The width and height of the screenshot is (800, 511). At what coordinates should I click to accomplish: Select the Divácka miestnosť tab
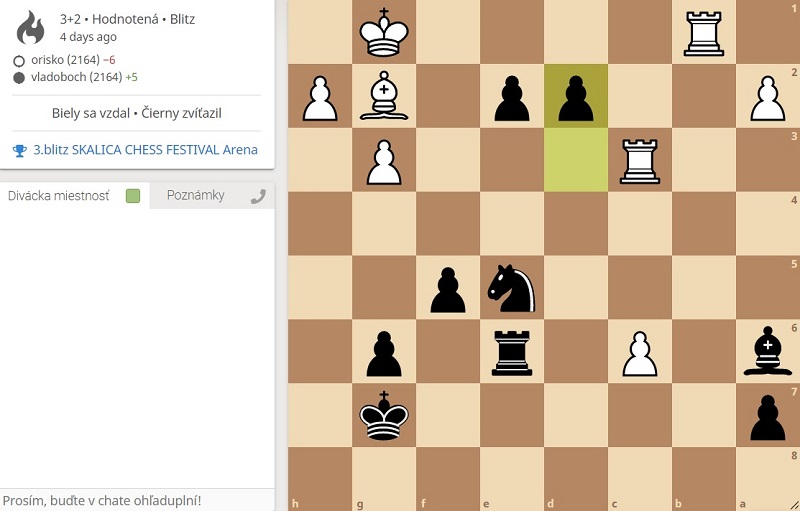click(x=58, y=196)
